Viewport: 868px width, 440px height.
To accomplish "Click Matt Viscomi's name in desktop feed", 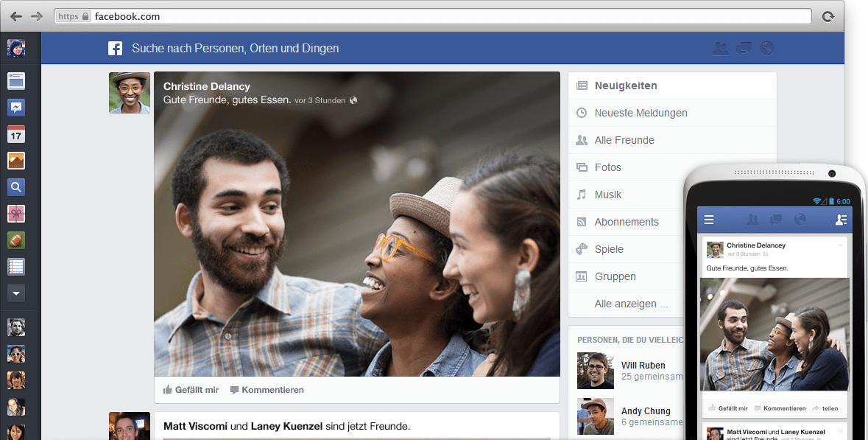I will tap(195, 426).
